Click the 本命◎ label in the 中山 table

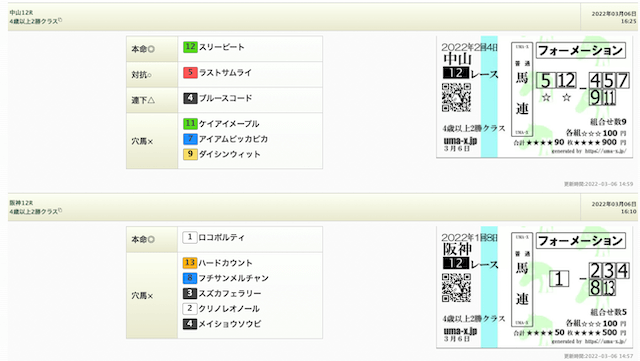click(143, 49)
